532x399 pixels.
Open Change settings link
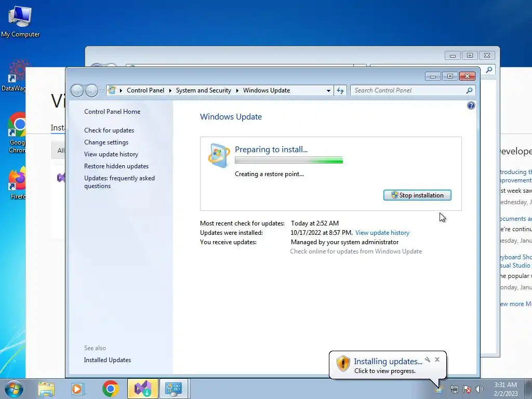pyautogui.click(x=106, y=142)
